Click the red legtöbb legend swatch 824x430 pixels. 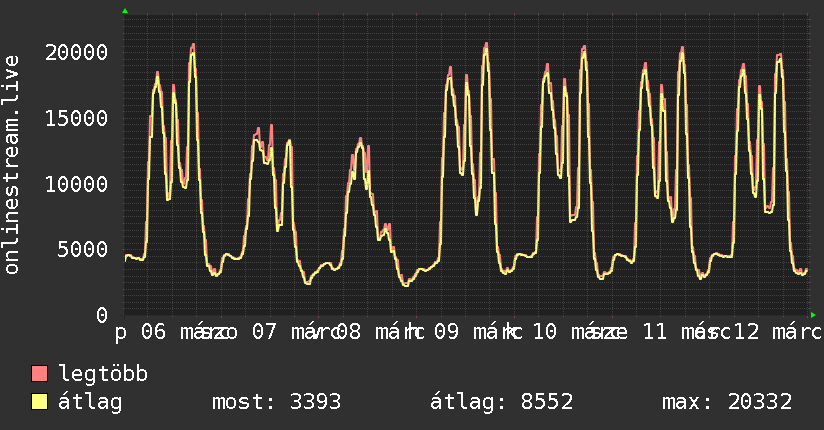(x=40, y=374)
